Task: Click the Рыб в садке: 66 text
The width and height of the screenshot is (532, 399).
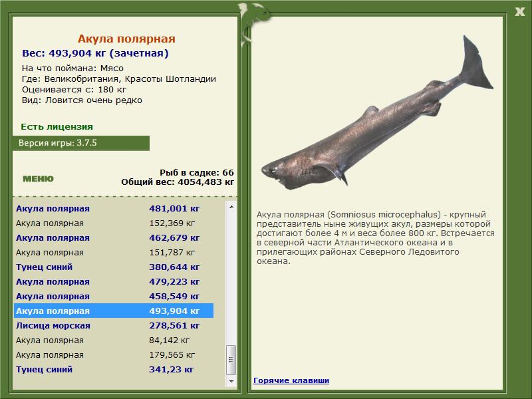Action: point(197,172)
